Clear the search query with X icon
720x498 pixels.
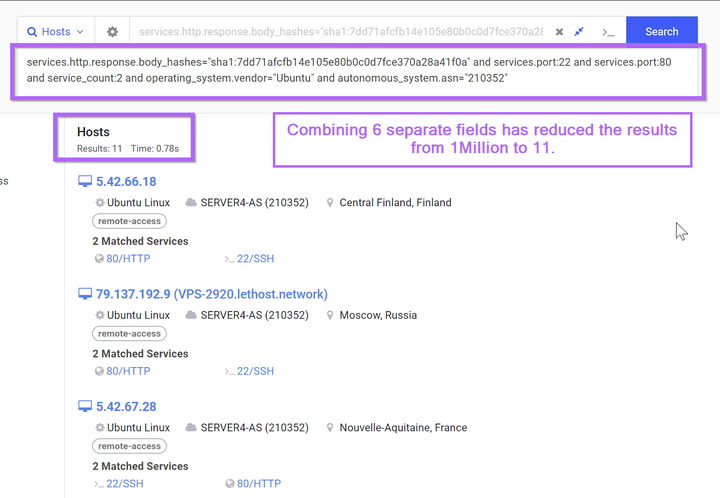pos(559,32)
